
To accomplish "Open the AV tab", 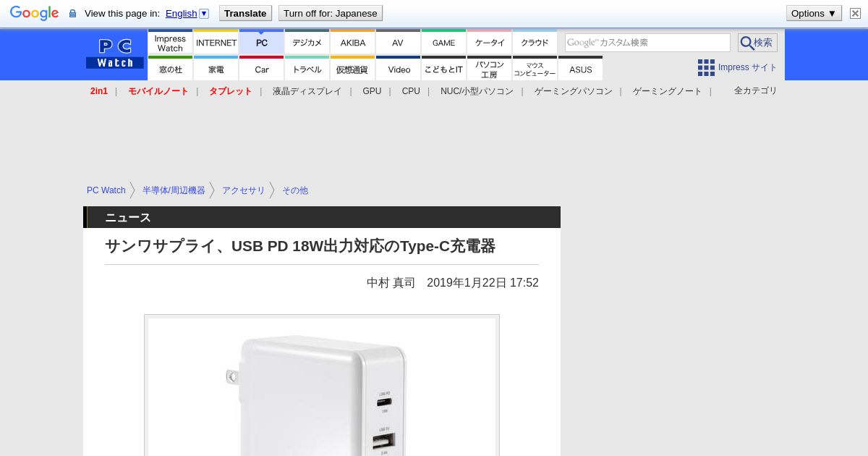I will (x=398, y=43).
